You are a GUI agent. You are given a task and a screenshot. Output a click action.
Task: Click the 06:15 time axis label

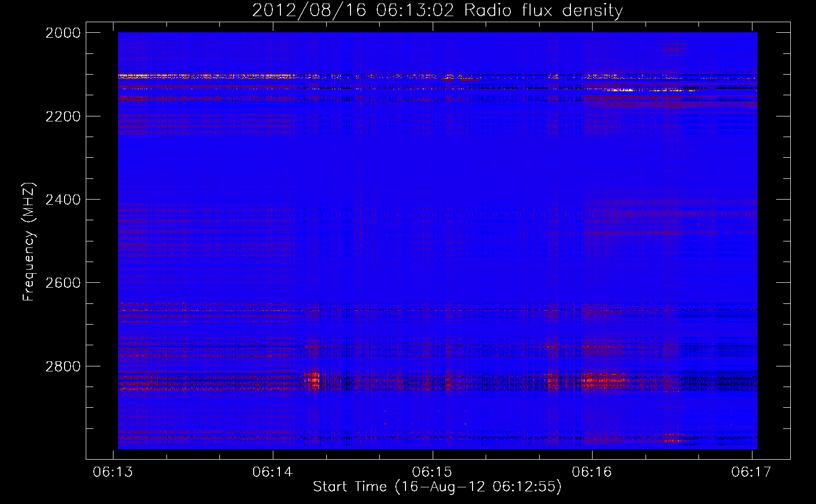[432, 472]
